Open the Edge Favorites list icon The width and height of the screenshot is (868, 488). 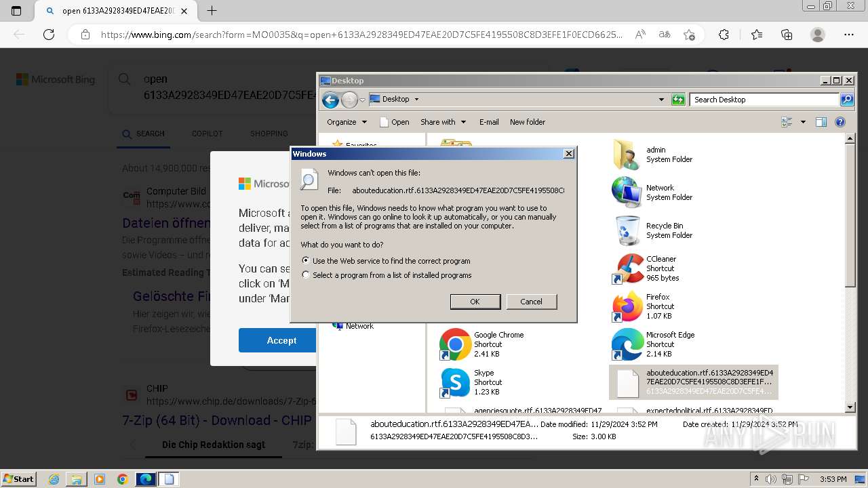[757, 35]
